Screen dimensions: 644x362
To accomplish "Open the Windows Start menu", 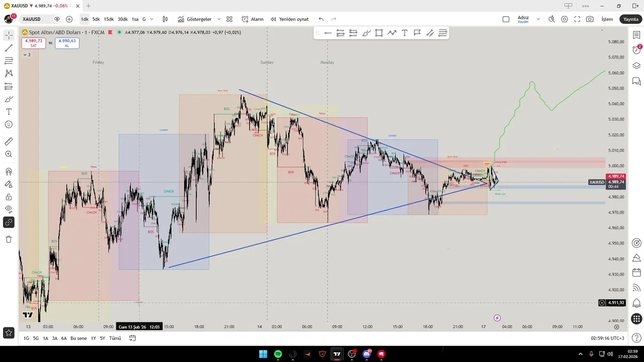I will (x=263, y=354).
